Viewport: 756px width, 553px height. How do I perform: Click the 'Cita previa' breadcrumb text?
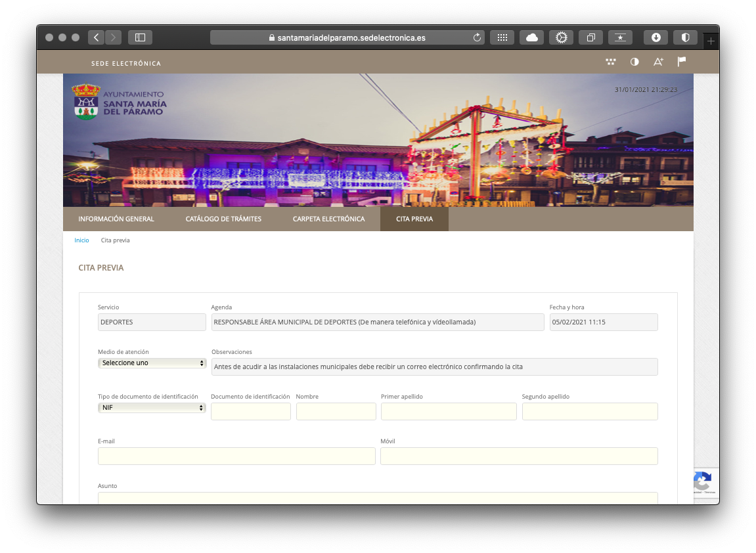click(x=115, y=240)
